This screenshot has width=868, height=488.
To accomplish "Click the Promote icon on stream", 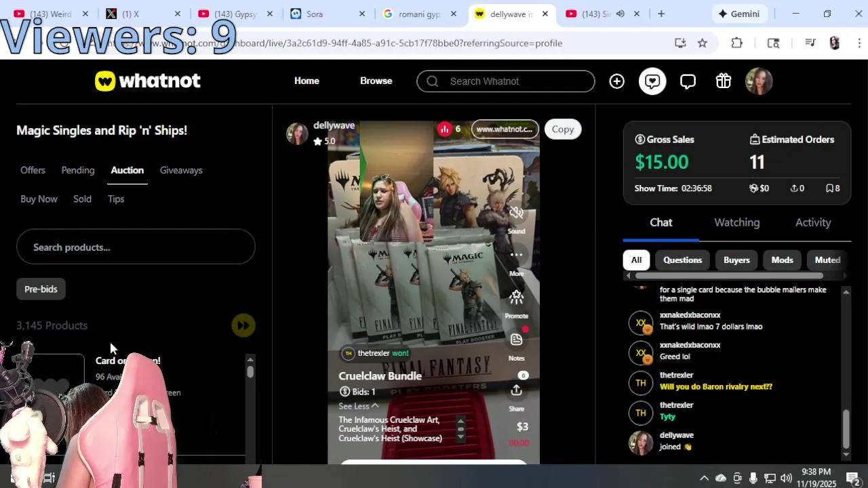I will pos(516,298).
